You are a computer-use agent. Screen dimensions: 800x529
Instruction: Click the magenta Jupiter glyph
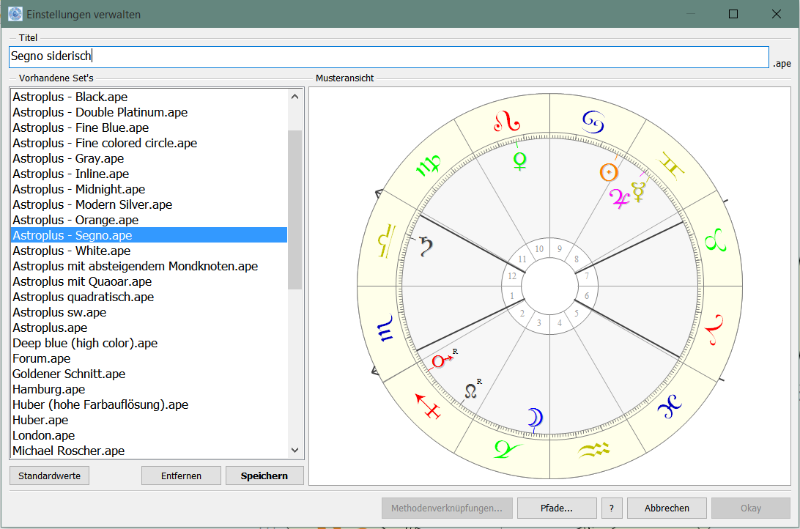point(619,198)
